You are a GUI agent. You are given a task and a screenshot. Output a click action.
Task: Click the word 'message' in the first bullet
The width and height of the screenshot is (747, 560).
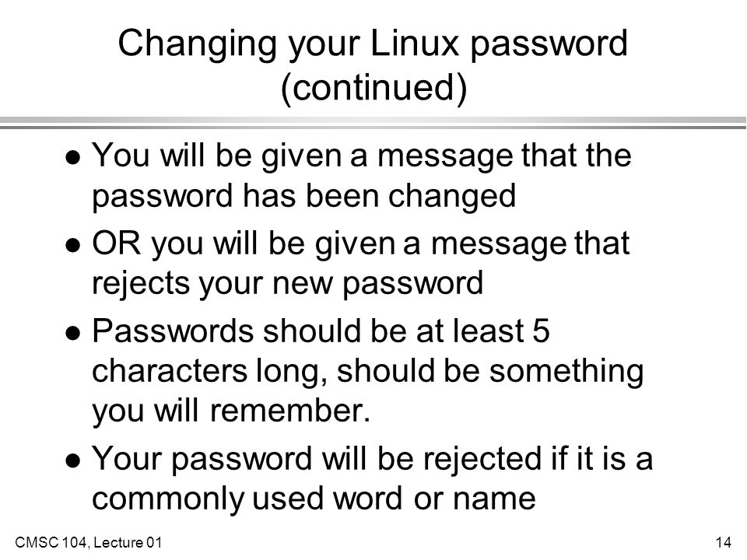pos(445,158)
